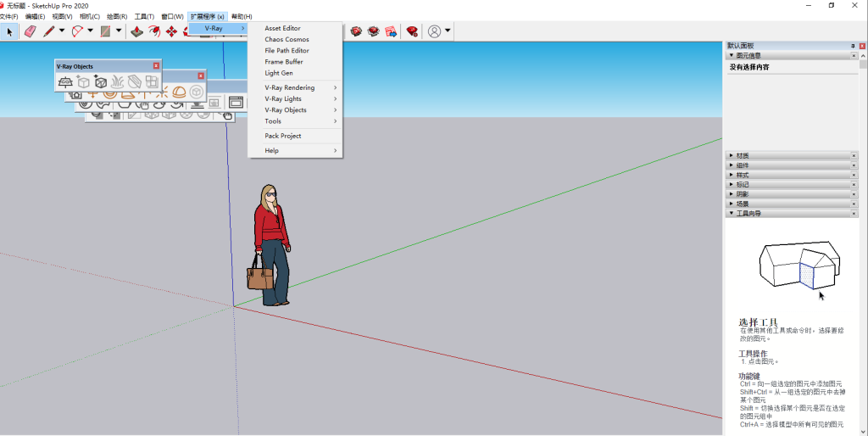
Task: Open Asset Editor from V-Ray menu
Action: pyautogui.click(x=282, y=28)
